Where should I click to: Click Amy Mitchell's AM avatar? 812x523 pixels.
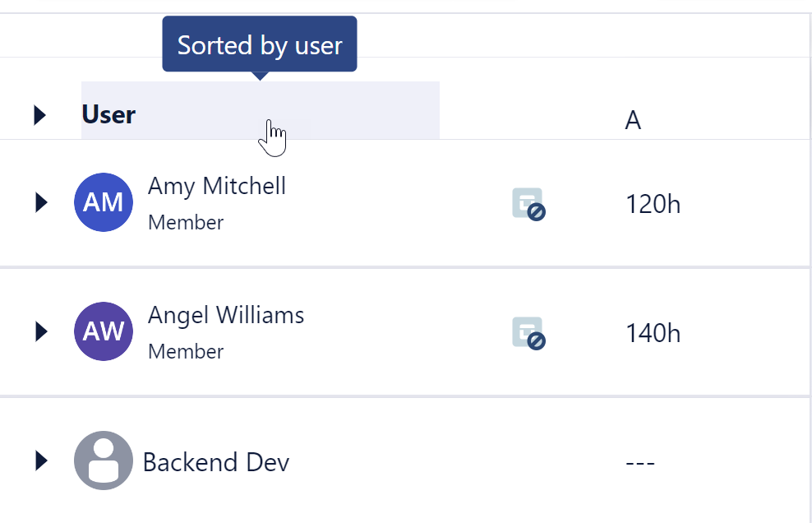pyautogui.click(x=104, y=202)
